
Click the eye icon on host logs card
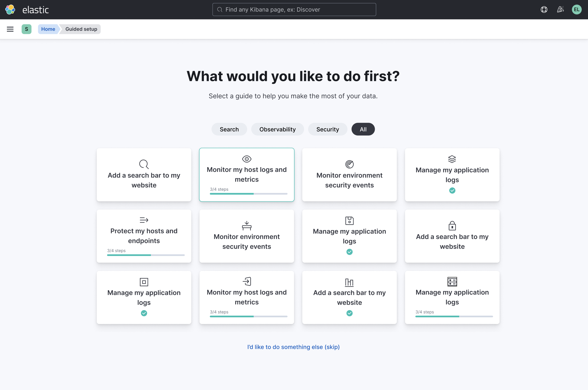tap(247, 159)
